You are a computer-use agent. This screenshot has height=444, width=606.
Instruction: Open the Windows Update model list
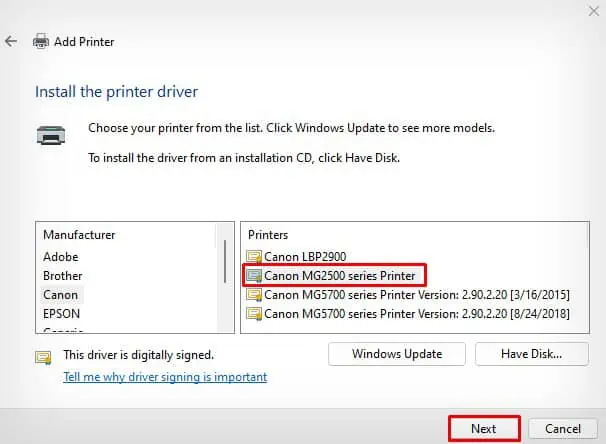(397, 353)
